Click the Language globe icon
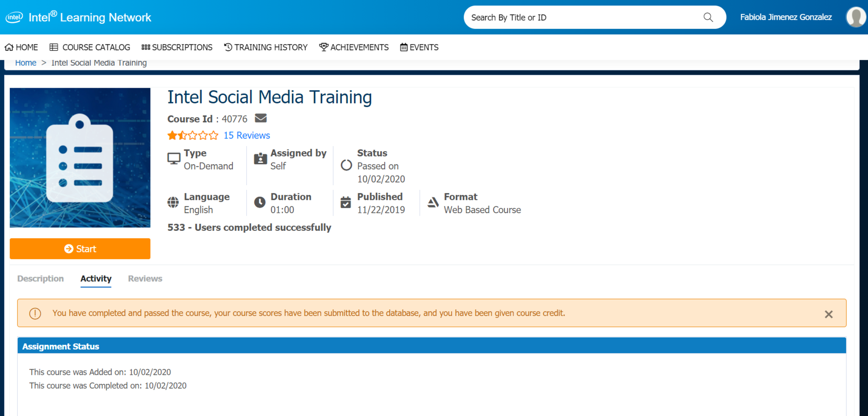Image resolution: width=868 pixels, height=416 pixels. (173, 202)
